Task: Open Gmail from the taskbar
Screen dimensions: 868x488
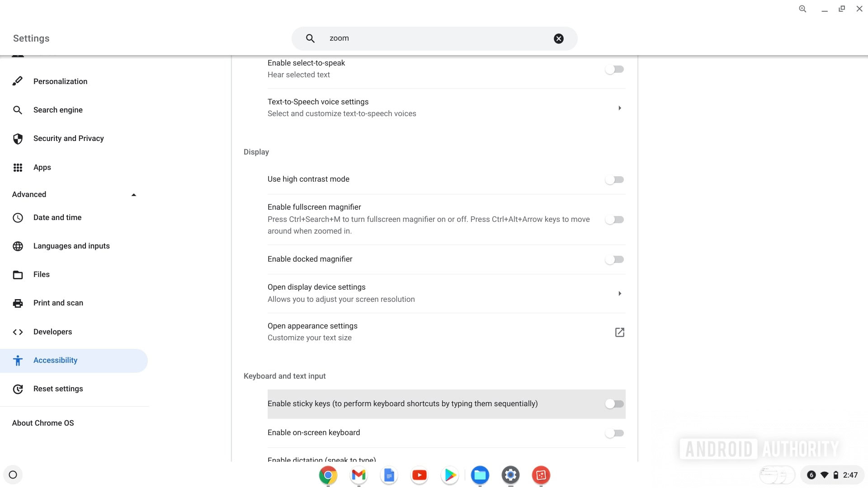Action: point(359,475)
